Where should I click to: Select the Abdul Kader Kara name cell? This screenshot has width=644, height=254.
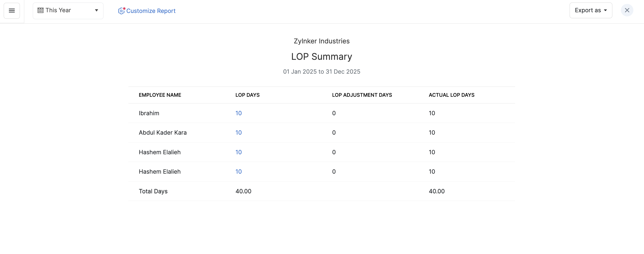click(162, 133)
